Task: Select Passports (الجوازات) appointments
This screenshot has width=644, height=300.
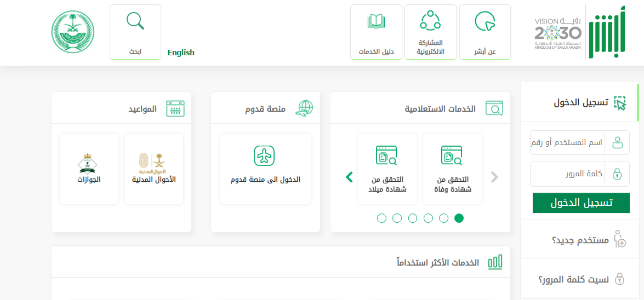Action: click(89, 169)
